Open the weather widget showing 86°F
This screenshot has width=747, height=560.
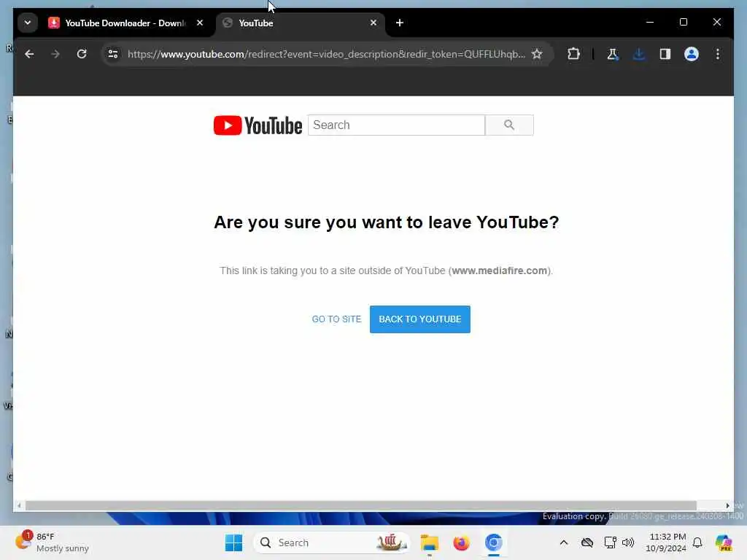(53, 542)
